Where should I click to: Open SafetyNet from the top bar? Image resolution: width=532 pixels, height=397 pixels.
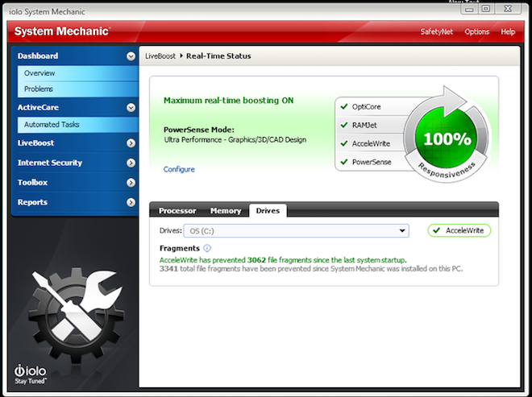pos(436,31)
